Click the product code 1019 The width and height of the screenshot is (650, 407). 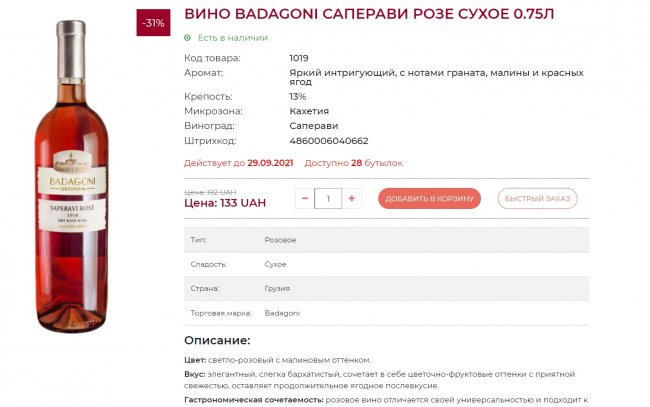pyautogui.click(x=299, y=58)
